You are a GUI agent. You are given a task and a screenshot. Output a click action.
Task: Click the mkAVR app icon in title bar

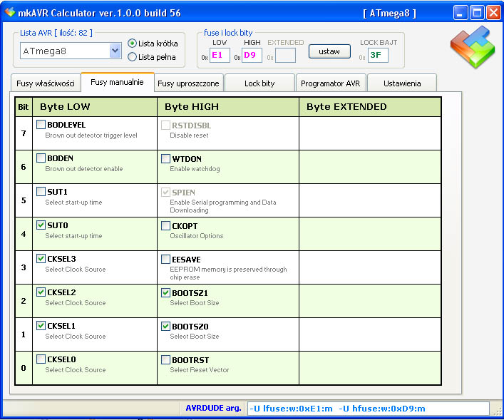coord(10,13)
